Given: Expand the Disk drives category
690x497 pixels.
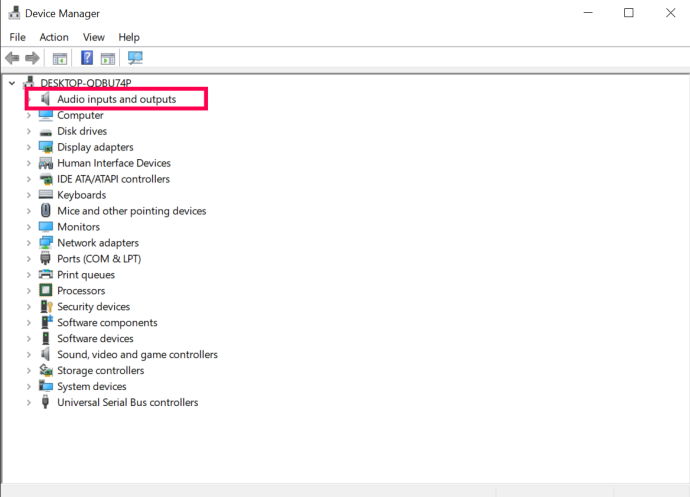Looking at the screenshot, I should click(x=29, y=131).
